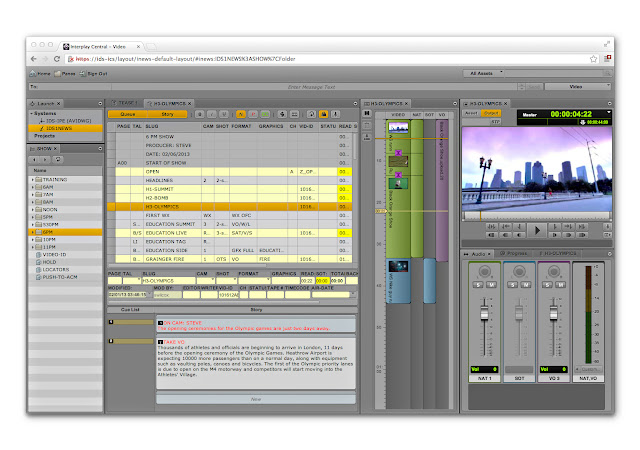Select the GRAINGER FIRE story row
Screen dimensions: 640x450
tap(231, 259)
